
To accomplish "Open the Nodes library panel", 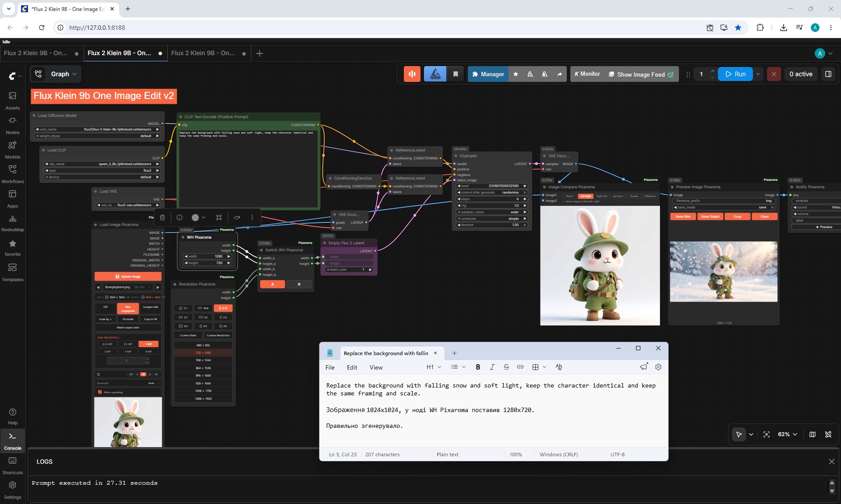I will tap(13, 125).
